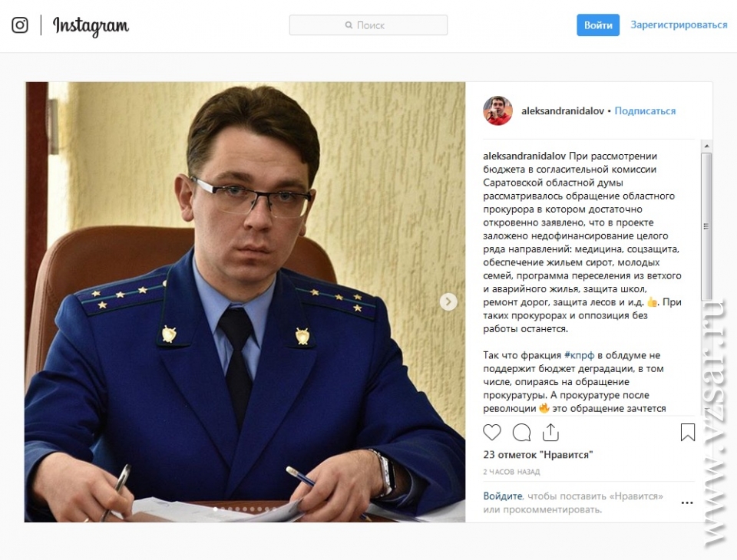Image resolution: width=737 pixels, height=560 pixels.
Task: Open the #кпрф hashtag link
Action: click(579, 355)
